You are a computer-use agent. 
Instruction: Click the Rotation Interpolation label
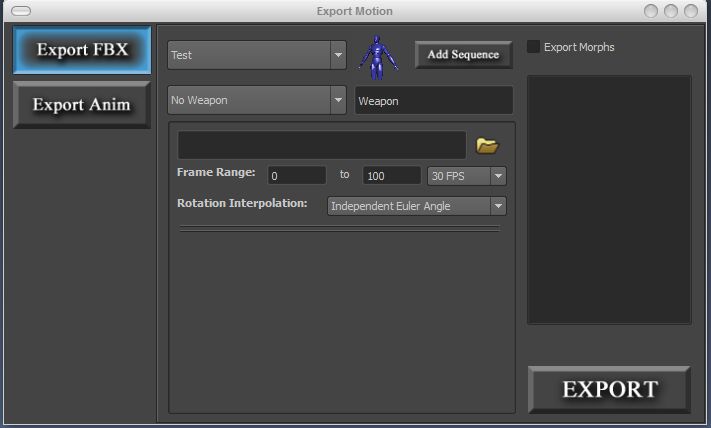pyautogui.click(x=242, y=203)
